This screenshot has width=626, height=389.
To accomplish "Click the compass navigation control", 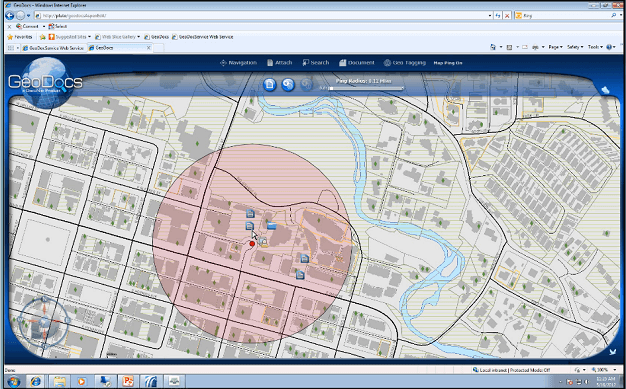I will (44, 321).
